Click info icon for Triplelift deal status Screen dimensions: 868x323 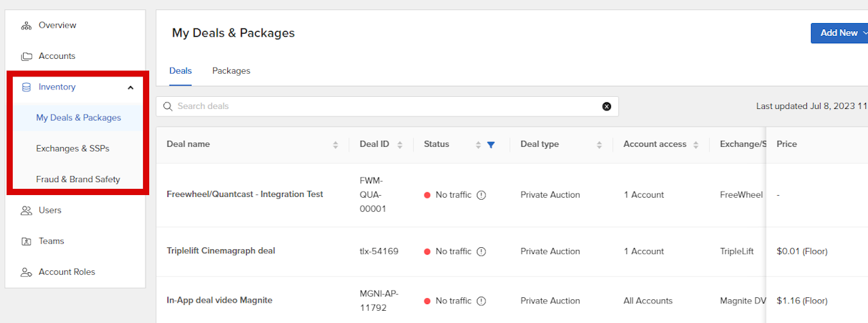point(481,251)
